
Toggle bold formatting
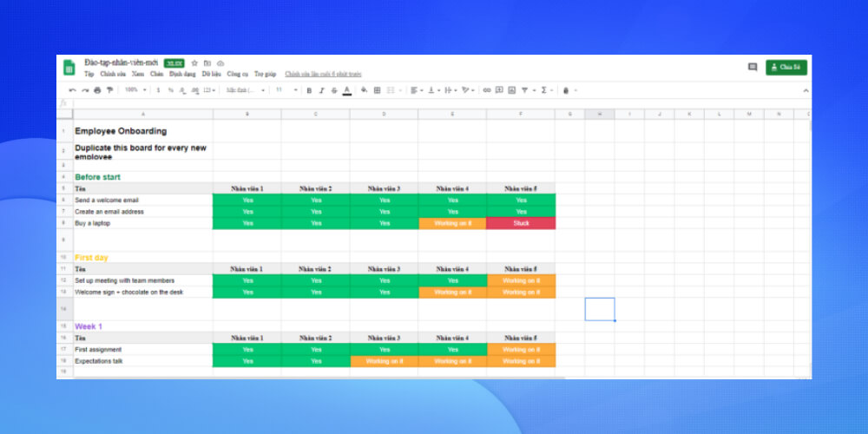309,90
